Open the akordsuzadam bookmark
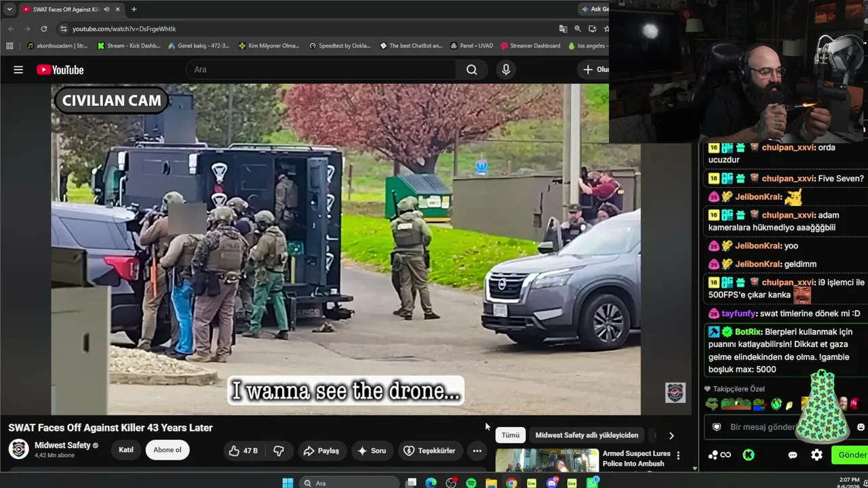 [57, 46]
